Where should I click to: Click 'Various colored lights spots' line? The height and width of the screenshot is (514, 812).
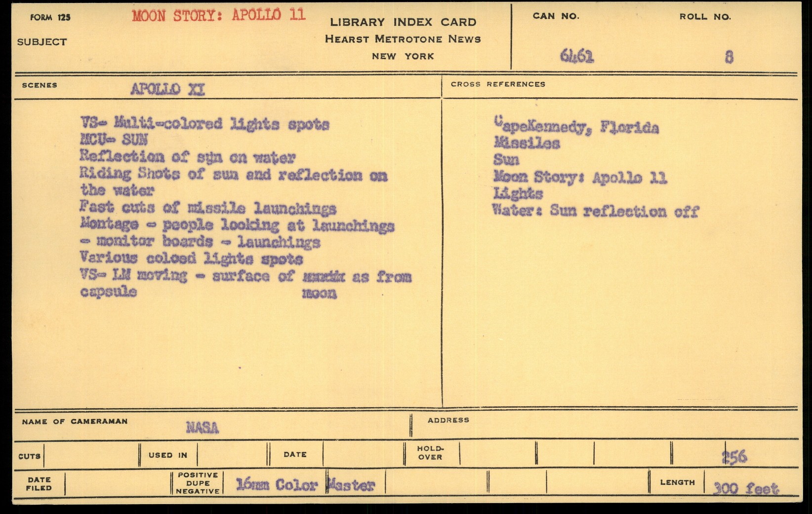tap(191, 258)
